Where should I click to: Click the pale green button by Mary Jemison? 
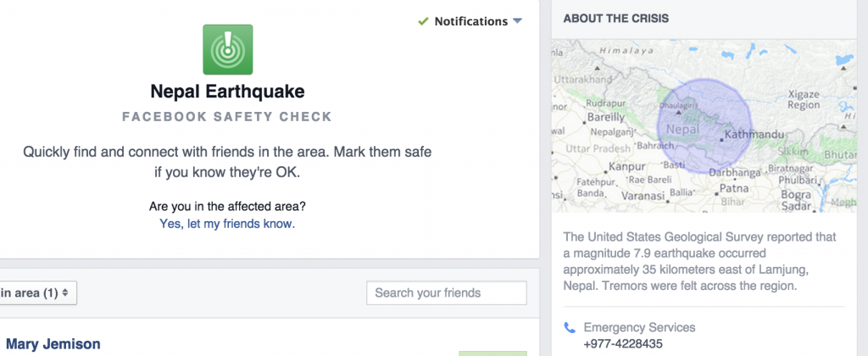point(492,353)
